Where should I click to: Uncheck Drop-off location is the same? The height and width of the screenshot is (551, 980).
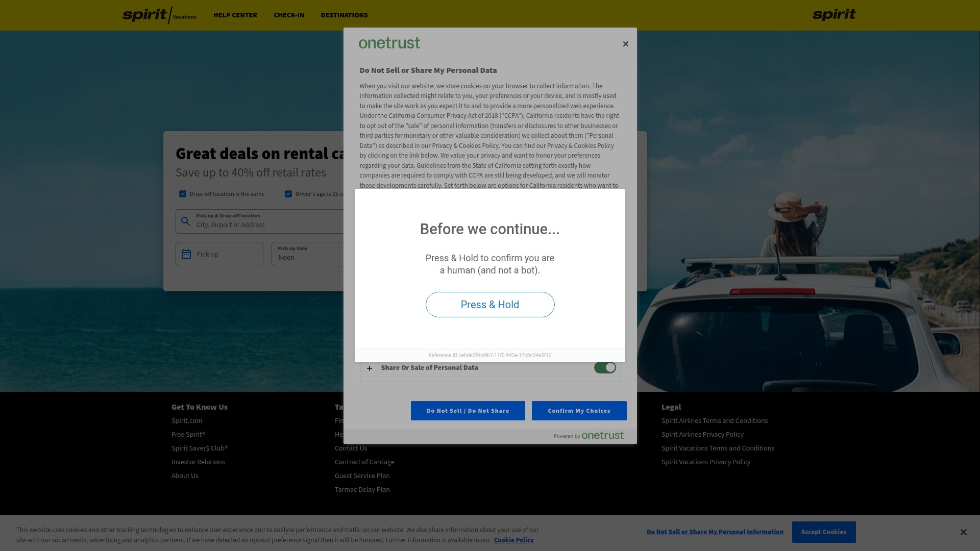183,194
